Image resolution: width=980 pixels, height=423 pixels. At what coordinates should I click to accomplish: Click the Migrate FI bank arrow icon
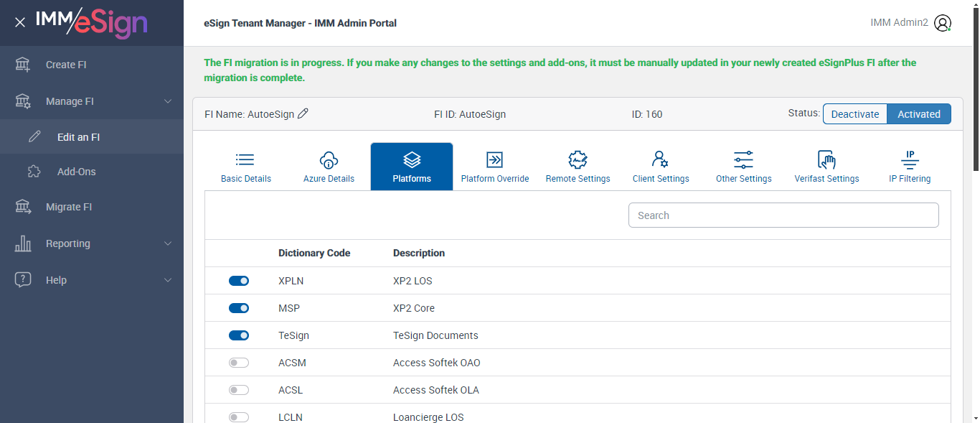tap(23, 207)
